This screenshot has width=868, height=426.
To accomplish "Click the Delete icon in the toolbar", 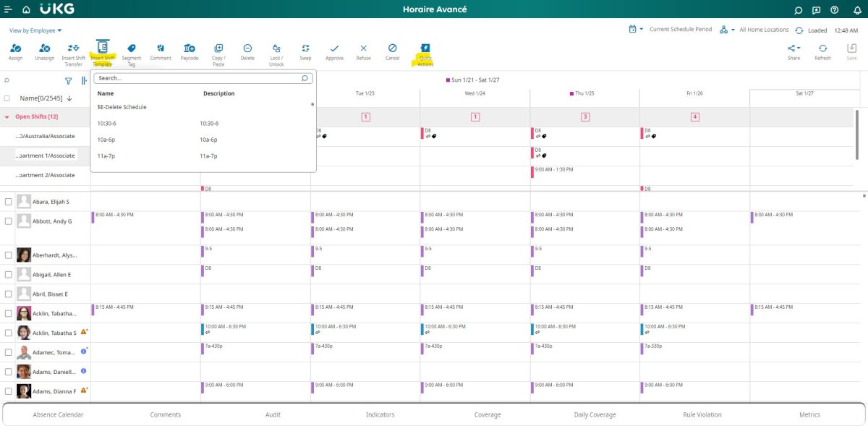I will pos(247,52).
